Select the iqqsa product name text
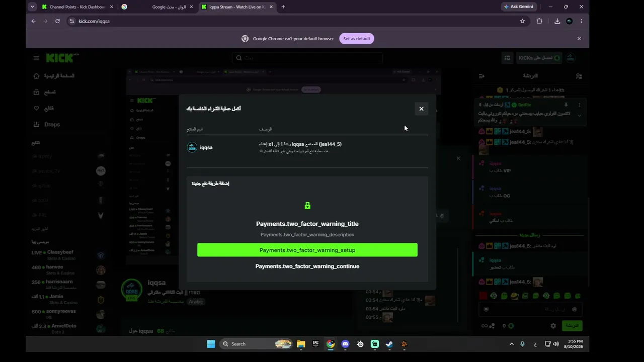The image size is (644, 362). [206, 147]
